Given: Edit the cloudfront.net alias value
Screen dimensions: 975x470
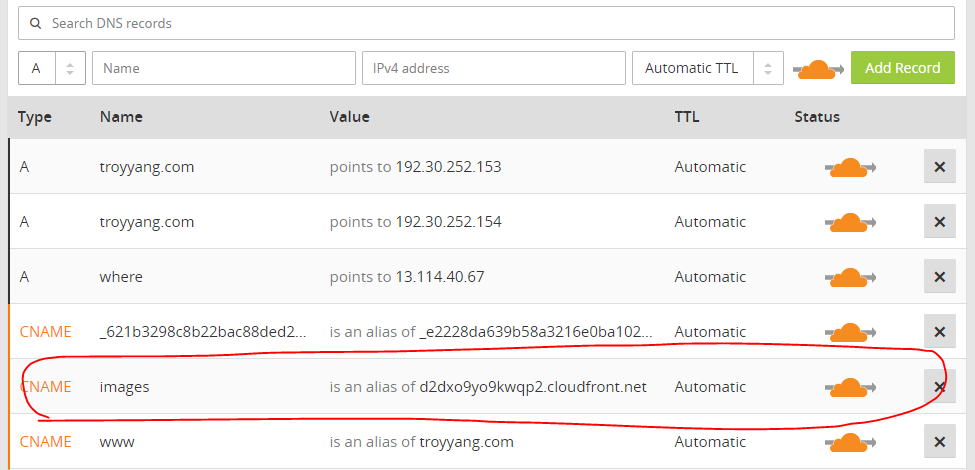Looking at the screenshot, I should point(533,387).
